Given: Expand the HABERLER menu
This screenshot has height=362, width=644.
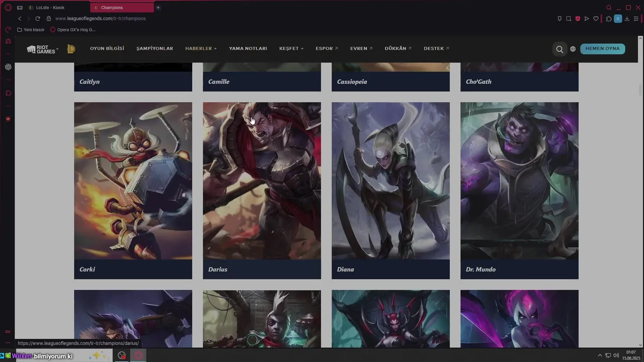Looking at the screenshot, I should tap(201, 49).
